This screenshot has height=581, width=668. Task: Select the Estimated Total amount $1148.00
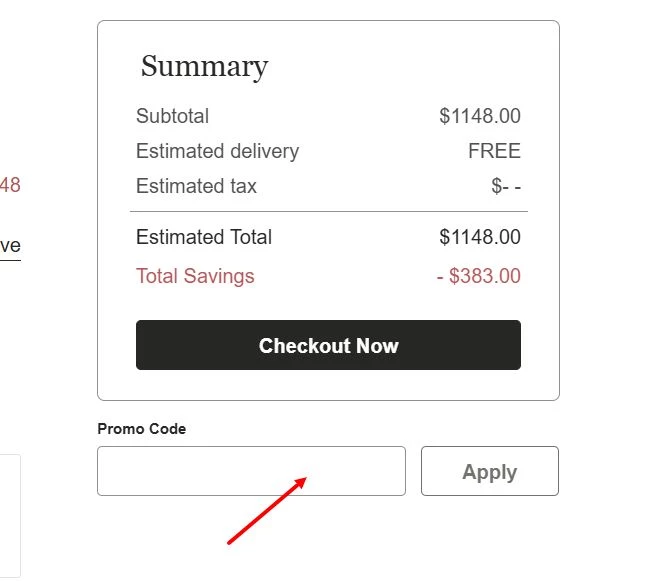click(x=479, y=237)
